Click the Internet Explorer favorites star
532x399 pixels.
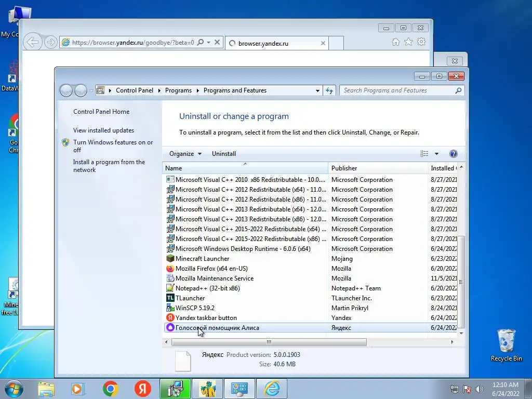[x=408, y=42]
